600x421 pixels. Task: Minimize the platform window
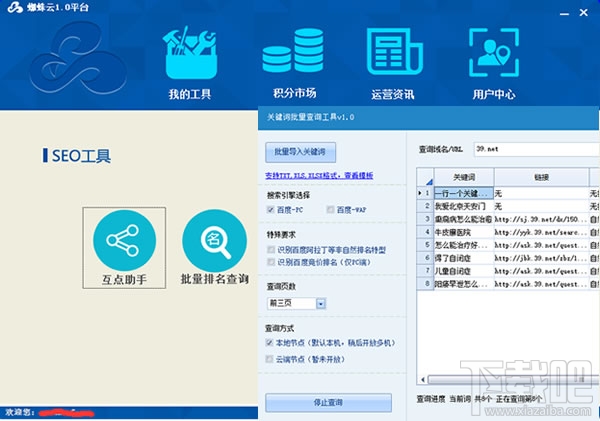coord(564,13)
